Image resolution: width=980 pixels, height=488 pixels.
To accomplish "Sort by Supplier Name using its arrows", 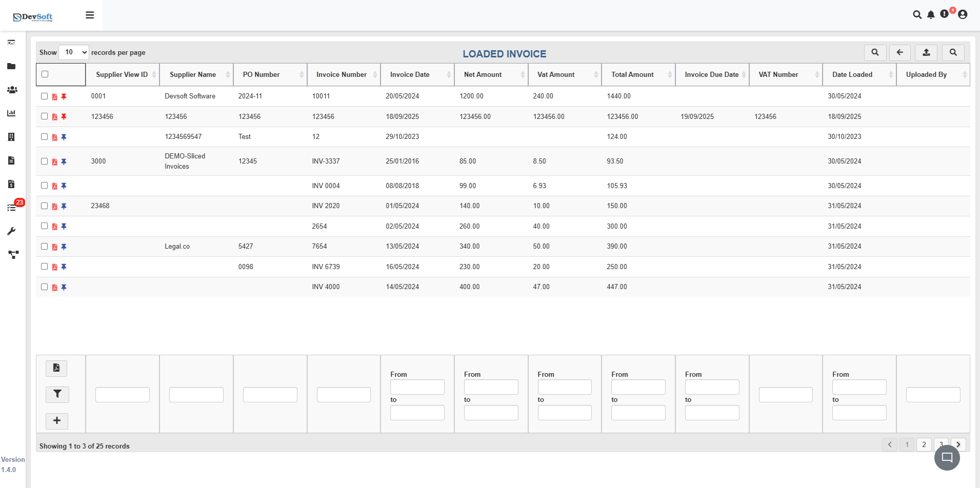I will click(229, 74).
